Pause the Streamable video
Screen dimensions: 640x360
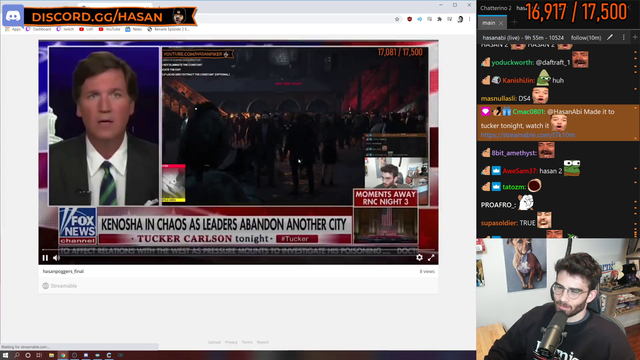[45, 258]
